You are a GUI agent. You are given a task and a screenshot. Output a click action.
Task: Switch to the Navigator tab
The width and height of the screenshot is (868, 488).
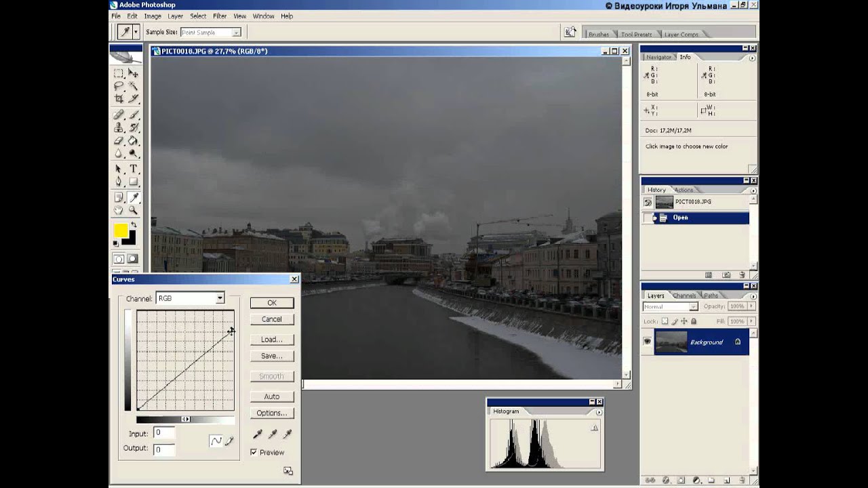point(658,57)
